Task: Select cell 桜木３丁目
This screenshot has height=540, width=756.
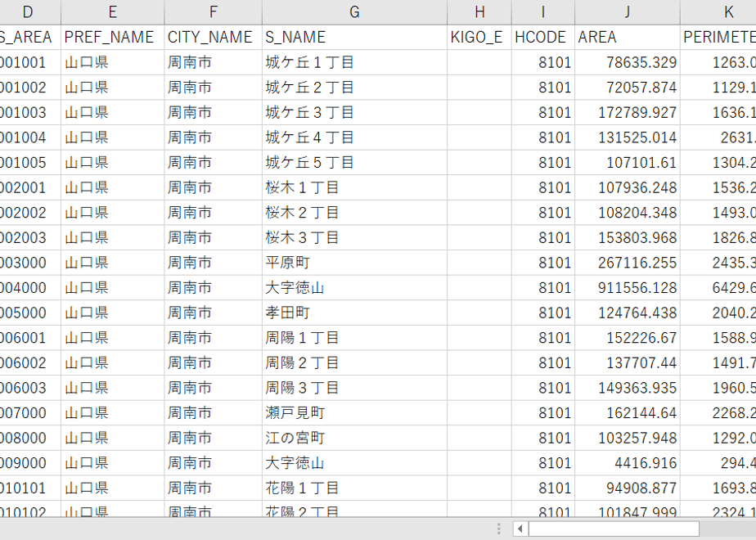Action: point(354,238)
